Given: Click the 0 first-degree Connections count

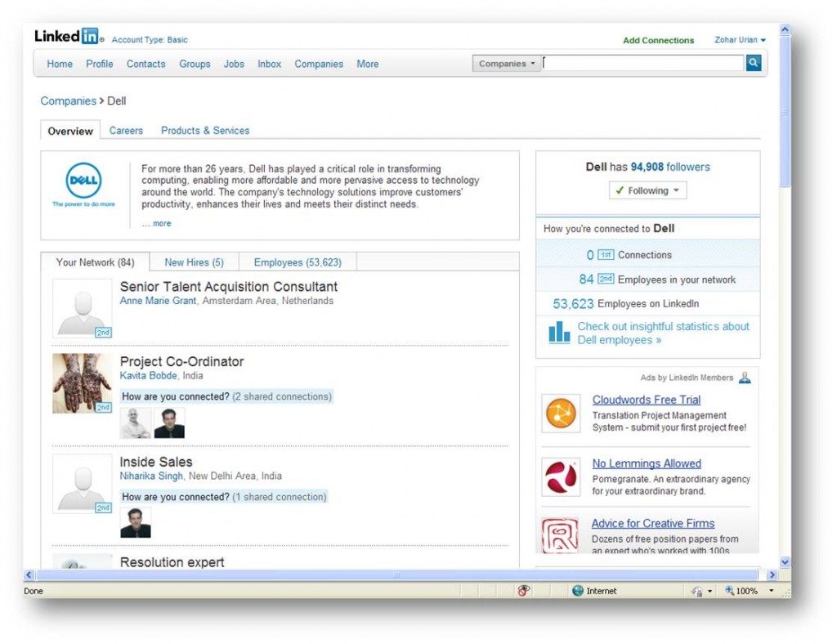Looking at the screenshot, I should 590,255.
